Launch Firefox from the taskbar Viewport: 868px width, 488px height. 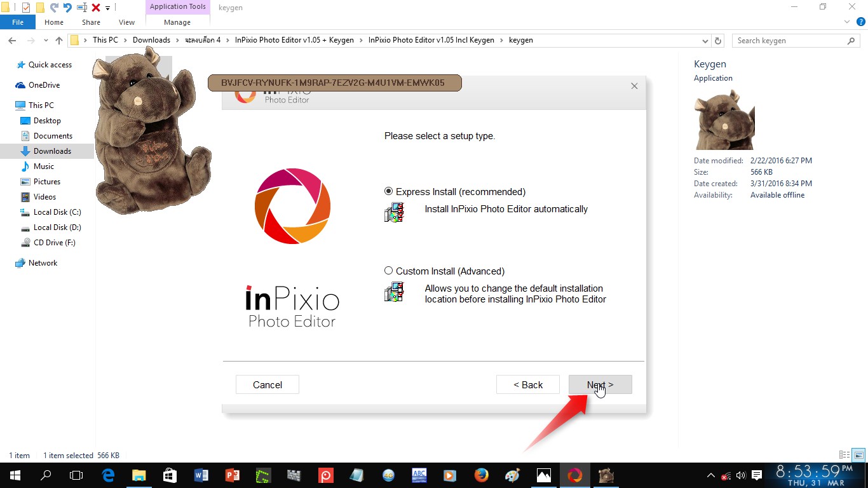481,475
